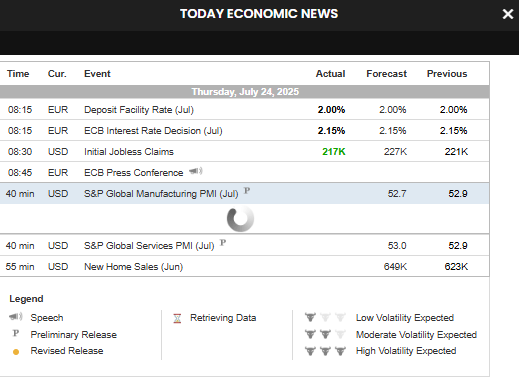Click the High Volatility bull icons in legend
The image size is (519, 382).
(325, 351)
